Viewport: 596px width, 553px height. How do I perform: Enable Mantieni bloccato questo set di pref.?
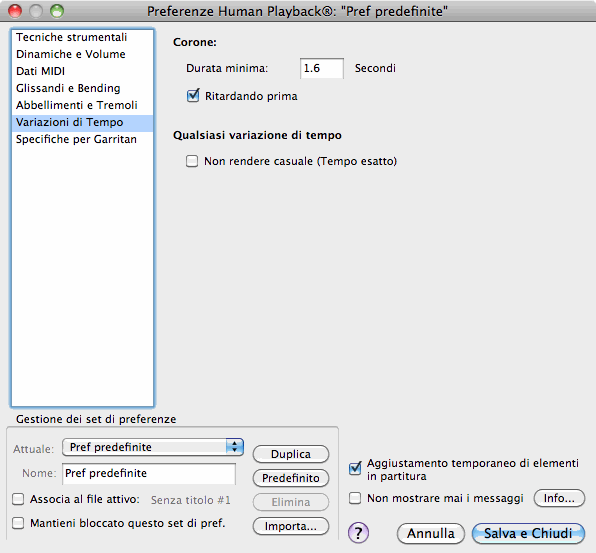coord(18,523)
